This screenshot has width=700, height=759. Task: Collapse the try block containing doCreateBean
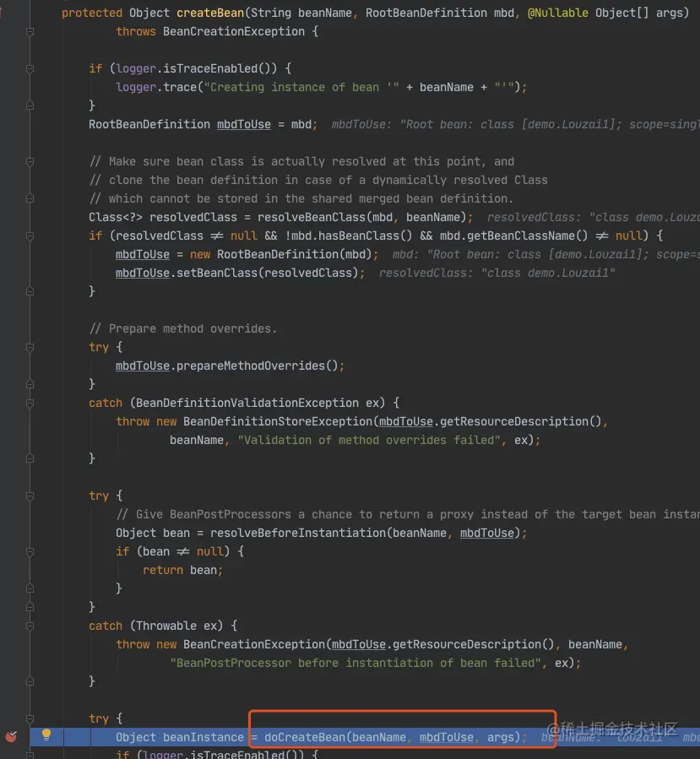click(x=30, y=718)
